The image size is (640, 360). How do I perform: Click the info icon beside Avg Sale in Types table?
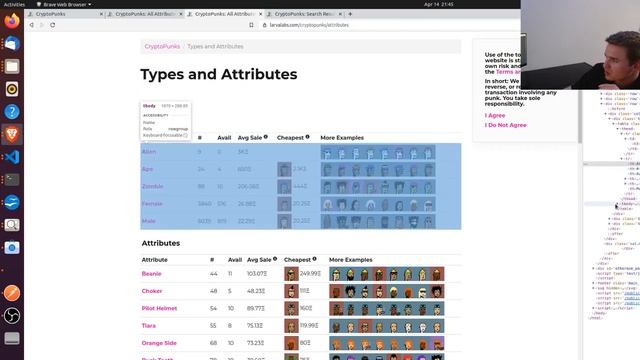click(266, 137)
